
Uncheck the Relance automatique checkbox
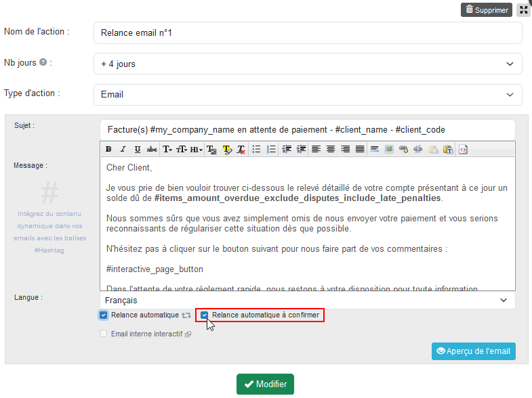[x=104, y=315]
